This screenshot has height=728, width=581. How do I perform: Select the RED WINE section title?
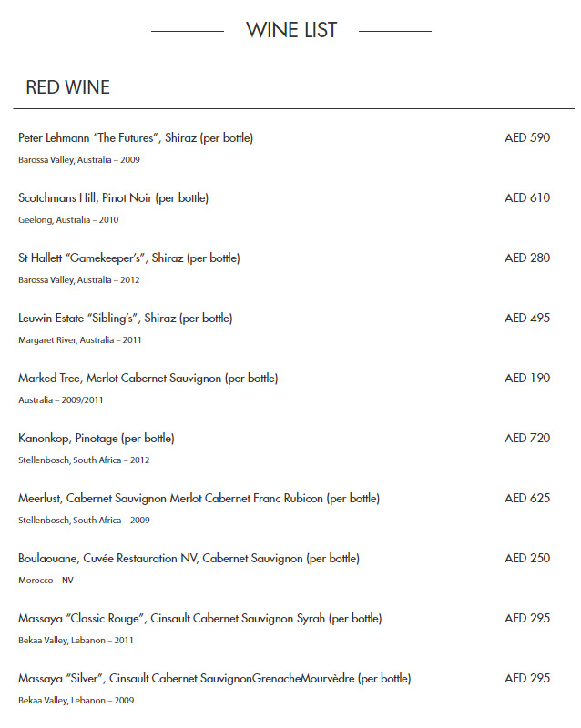(x=67, y=87)
